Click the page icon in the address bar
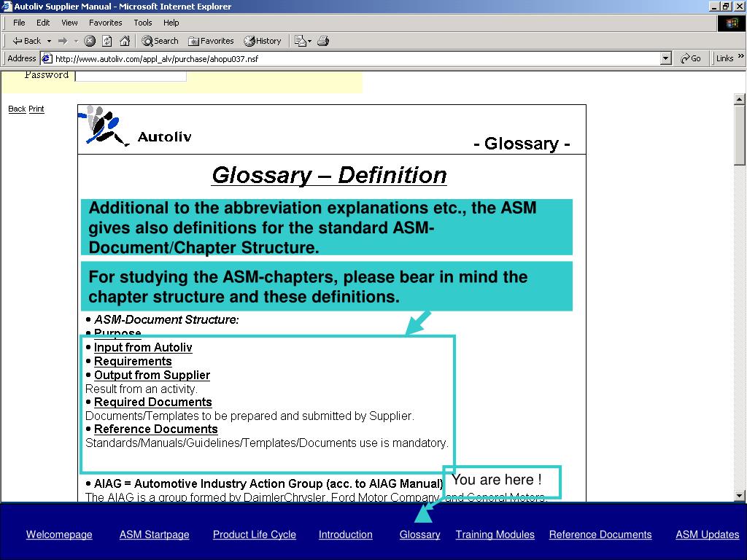 pos(47,58)
